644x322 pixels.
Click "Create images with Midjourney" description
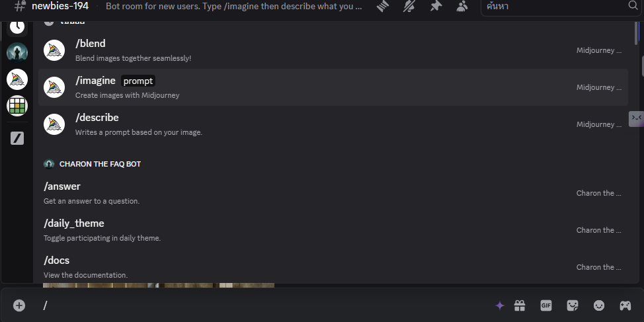tap(128, 95)
